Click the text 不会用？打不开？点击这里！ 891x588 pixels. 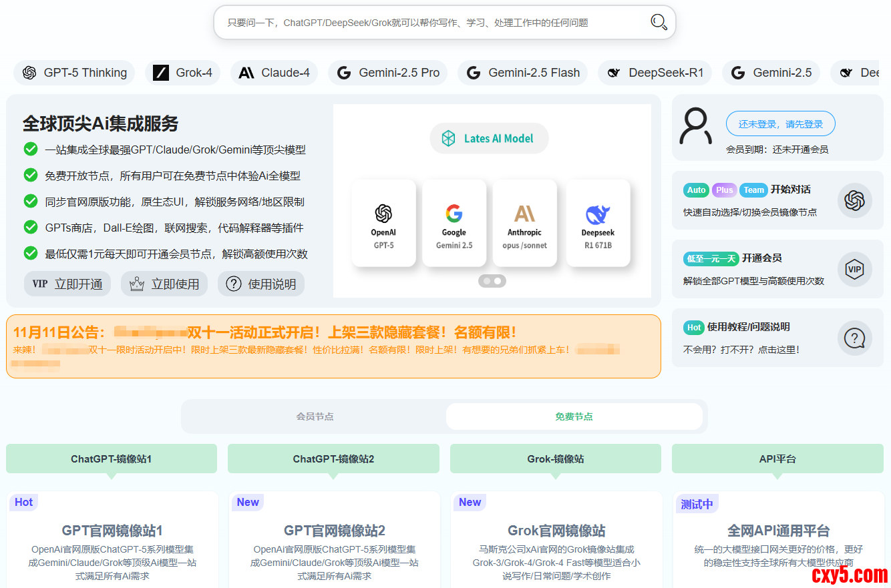[741, 349]
